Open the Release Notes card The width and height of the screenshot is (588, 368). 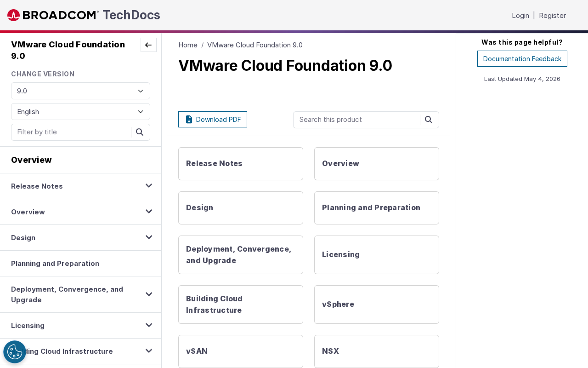pyautogui.click(x=241, y=164)
